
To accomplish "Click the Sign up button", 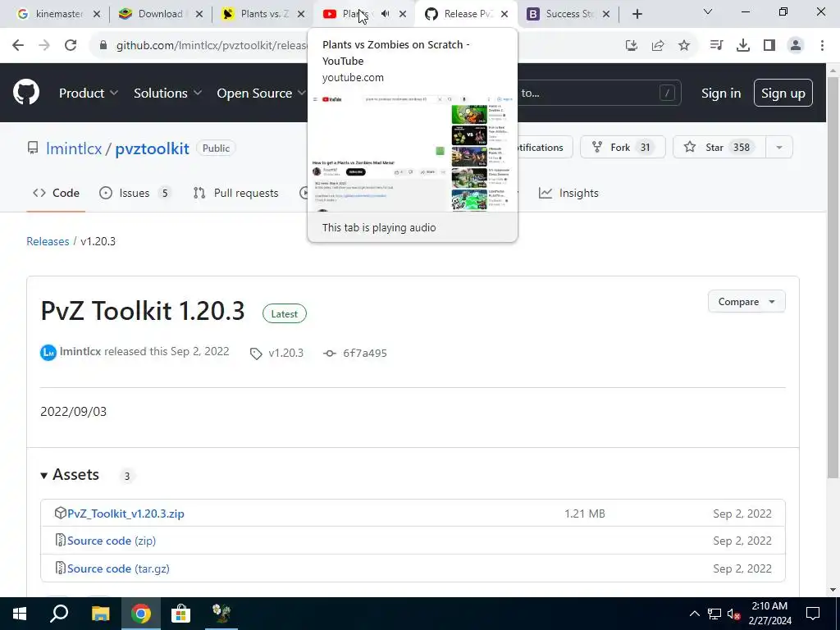I will (783, 94).
